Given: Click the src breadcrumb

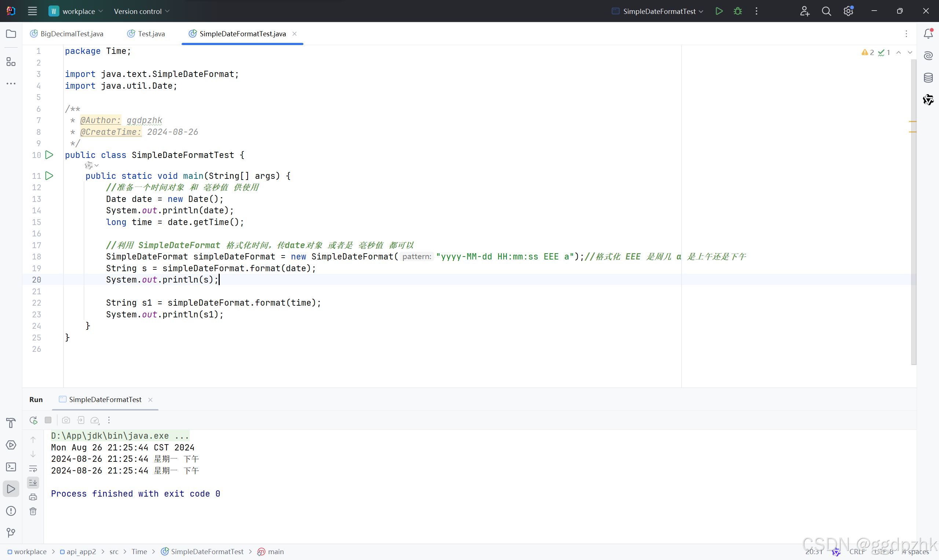Looking at the screenshot, I should pyautogui.click(x=114, y=552).
